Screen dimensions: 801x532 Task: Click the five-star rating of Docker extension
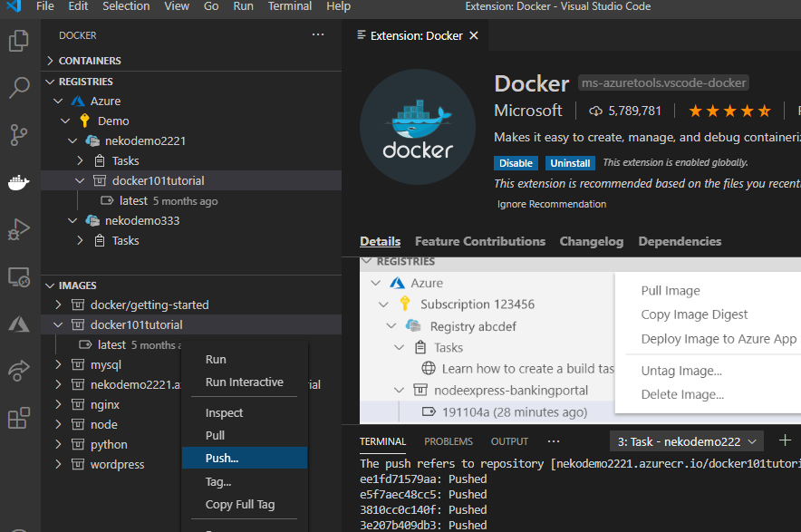(x=729, y=111)
